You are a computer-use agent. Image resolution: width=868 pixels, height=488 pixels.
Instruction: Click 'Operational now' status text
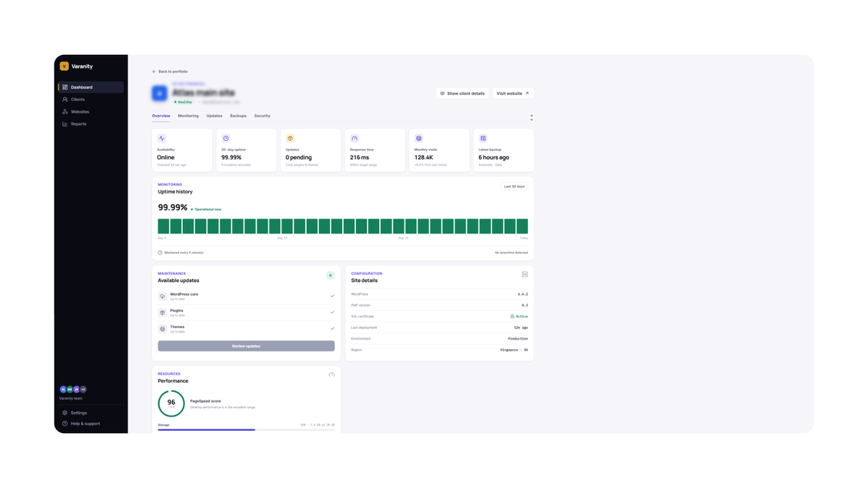(206, 210)
